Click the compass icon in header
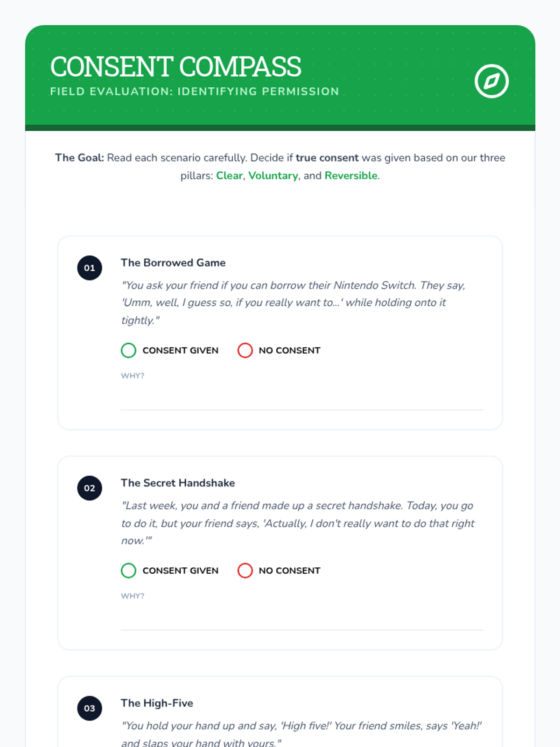Viewport: 560px width, 747px height. coord(491,81)
